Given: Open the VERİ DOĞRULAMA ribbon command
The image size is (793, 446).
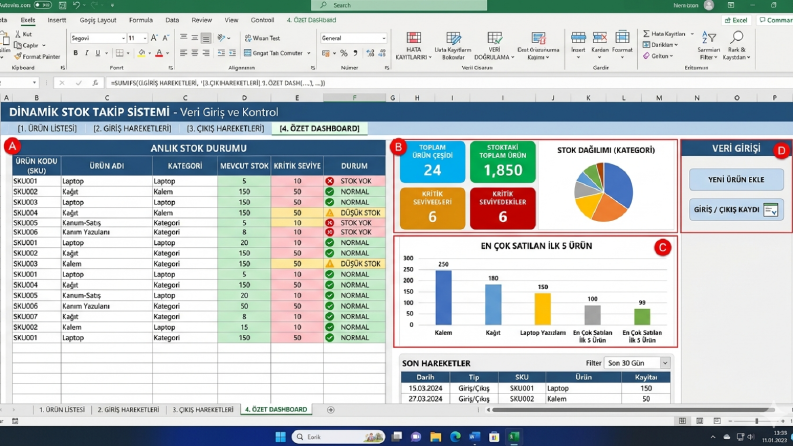Looking at the screenshot, I should coord(494,46).
